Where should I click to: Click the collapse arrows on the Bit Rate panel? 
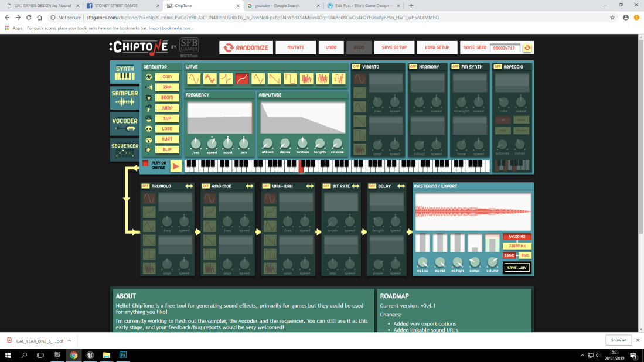click(x=355, y=186)
